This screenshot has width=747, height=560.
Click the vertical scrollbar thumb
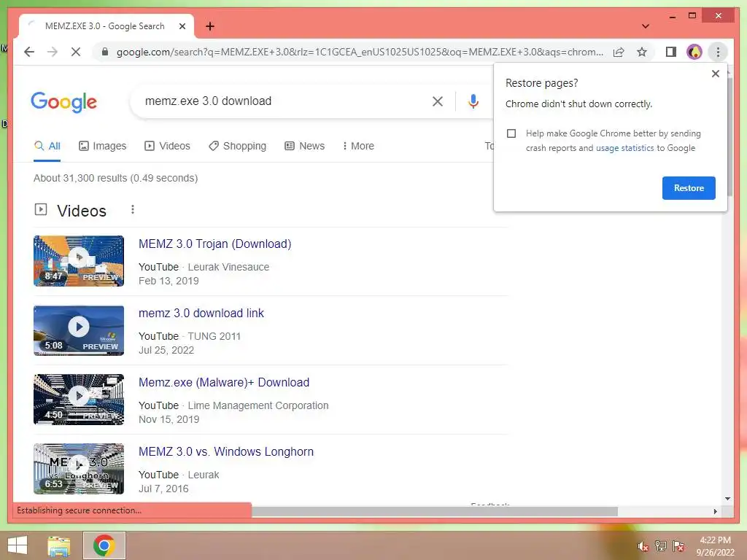point(729,136)
